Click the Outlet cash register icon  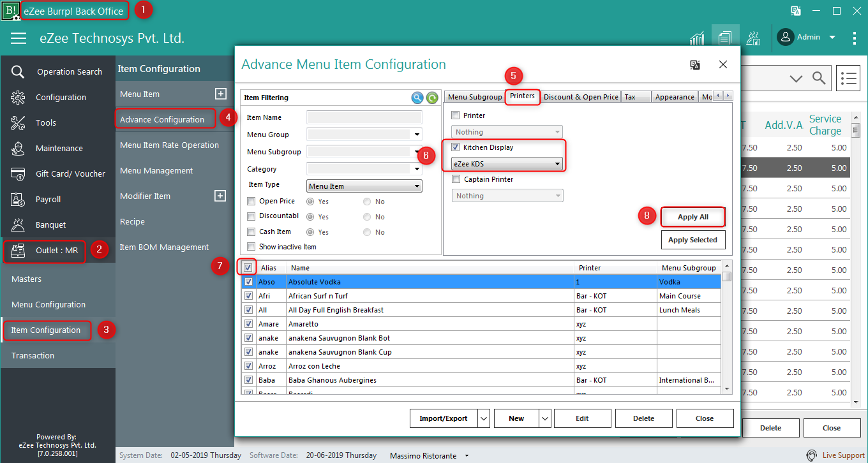coord(18,250)
